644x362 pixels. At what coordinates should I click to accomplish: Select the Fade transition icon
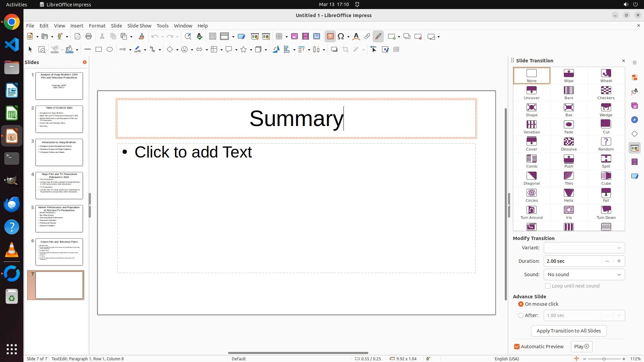click(x=569, y=127)
